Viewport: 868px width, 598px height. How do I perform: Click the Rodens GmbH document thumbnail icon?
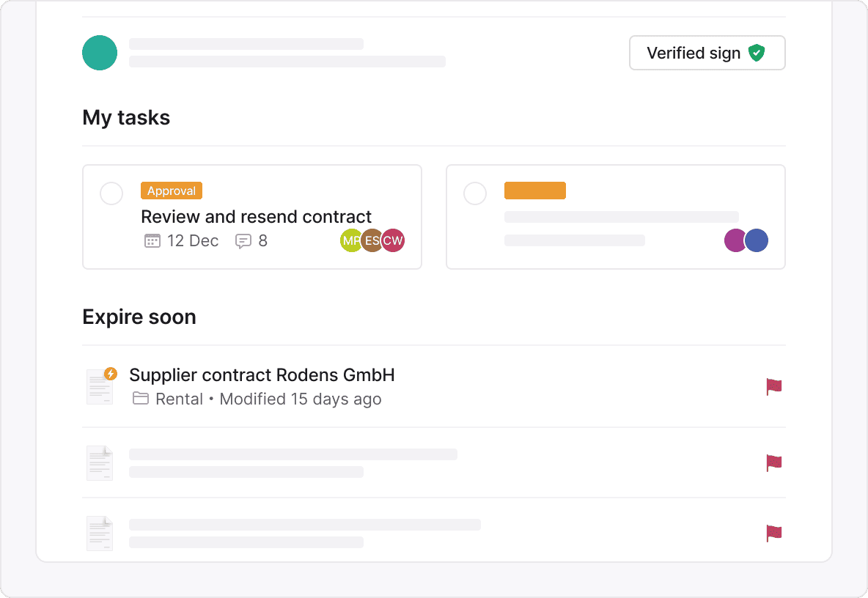click(x=100, y=385)
